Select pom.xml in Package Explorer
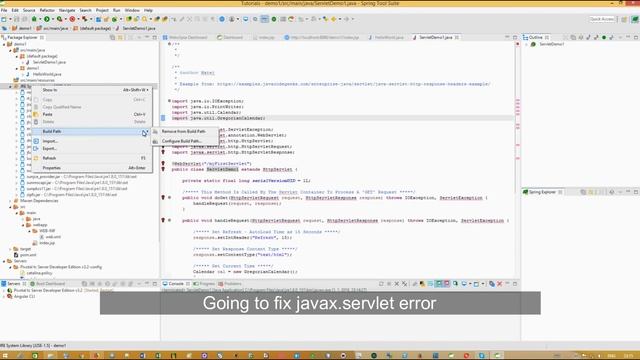The image size is (640, 360). point(25,255)
